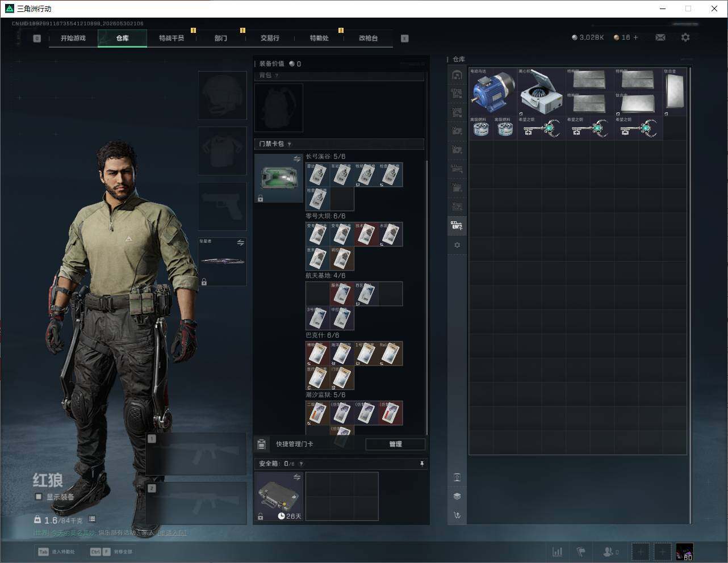The width and height of the screenshot is (728, 563).
Task: Open the warehouse safe-box sidebar icon
Action: (457, 477)
